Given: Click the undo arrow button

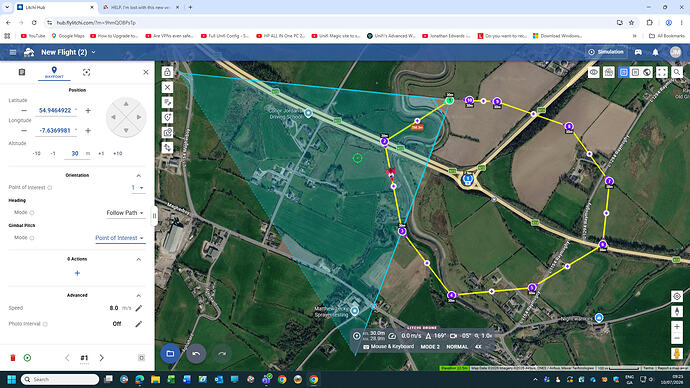Looking at the screenshot, I should (196, 354).
